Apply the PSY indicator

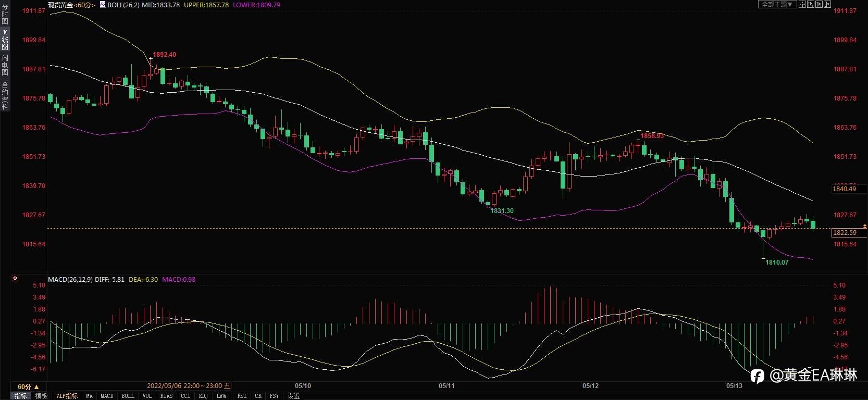[x=274, y=396]
